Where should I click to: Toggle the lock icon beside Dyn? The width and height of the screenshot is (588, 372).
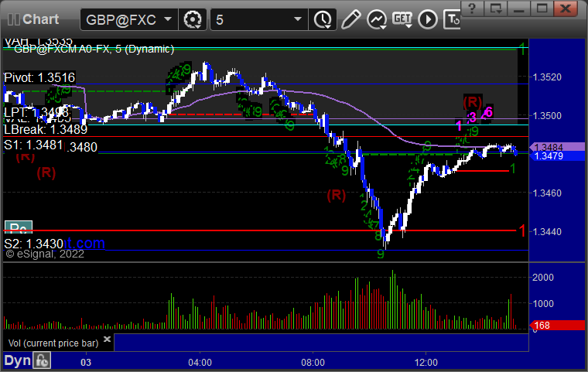click(x=42, y=360)
